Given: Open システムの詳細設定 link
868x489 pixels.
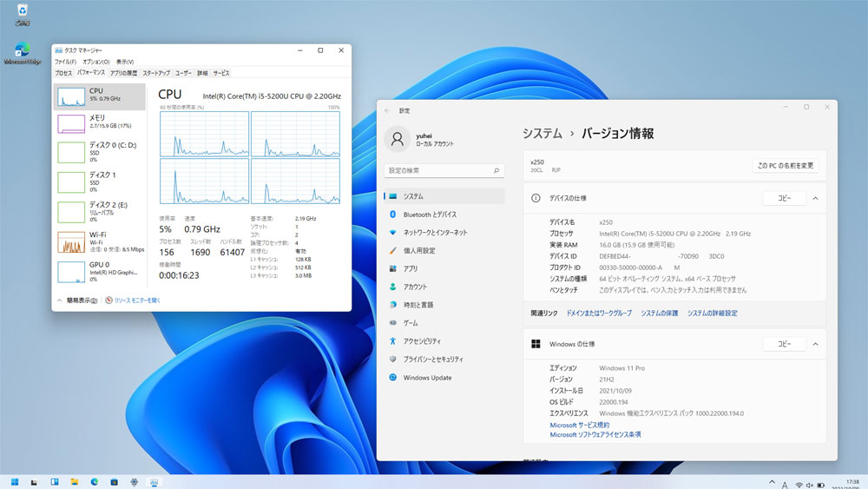Looking at the screenshot, I should [x=713, y=313].
